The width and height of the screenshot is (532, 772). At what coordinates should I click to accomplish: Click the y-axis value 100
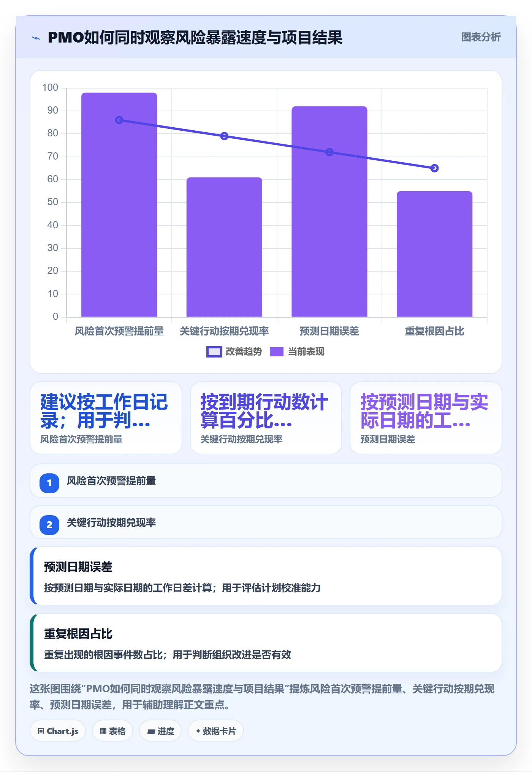pos(50,88)
